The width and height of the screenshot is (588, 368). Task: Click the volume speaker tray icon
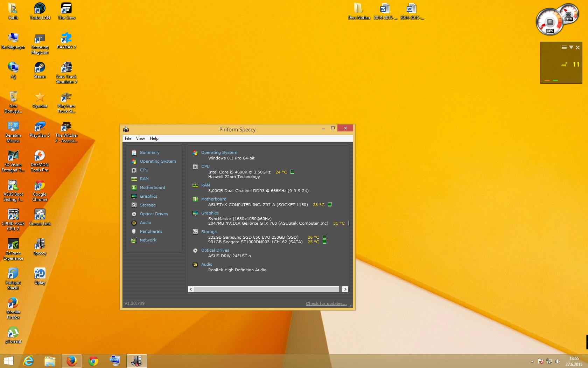558,361
